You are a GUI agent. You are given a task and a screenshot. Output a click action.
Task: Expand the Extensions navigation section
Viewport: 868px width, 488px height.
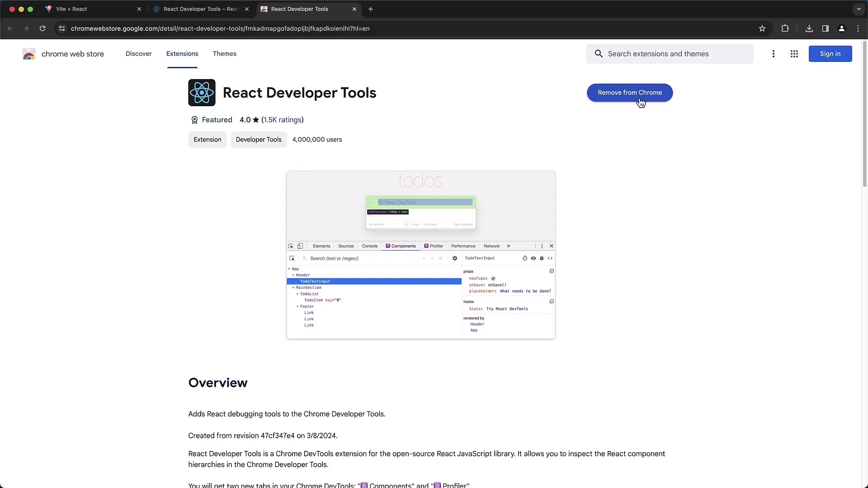point(183,54)
